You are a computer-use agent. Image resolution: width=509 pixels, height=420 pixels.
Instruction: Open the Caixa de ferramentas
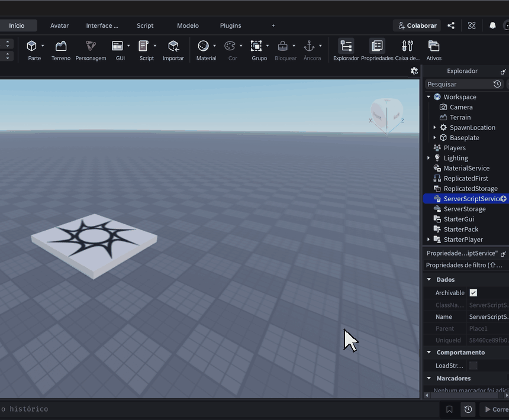(x=407, y=50)
